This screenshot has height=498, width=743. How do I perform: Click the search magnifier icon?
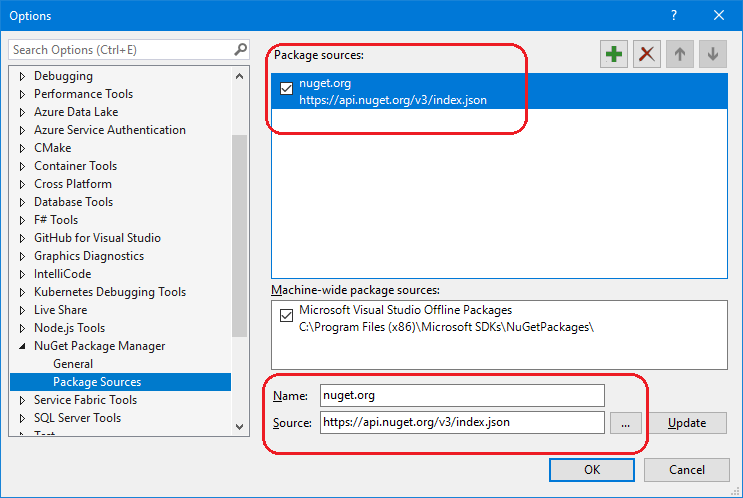[x=240, y=49]
